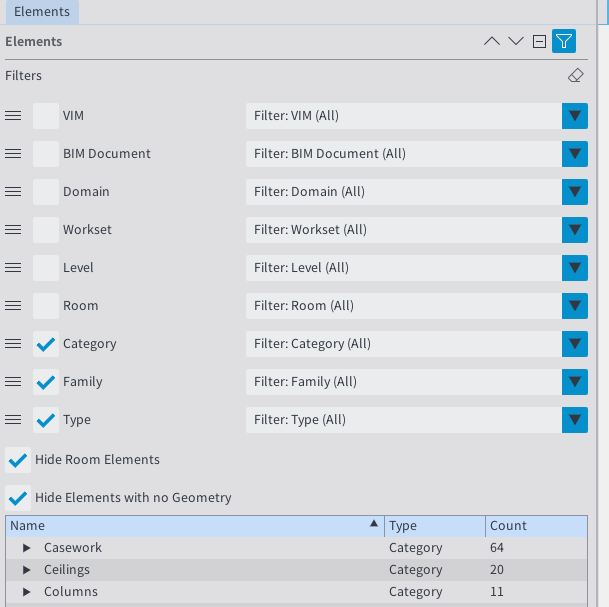609x607 pixels.
Task: Sort by the Name column header
Action: point(190,526)
